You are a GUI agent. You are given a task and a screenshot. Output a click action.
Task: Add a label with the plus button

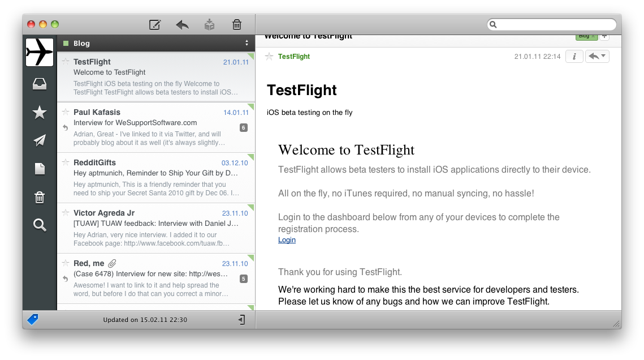pos(604,37)
